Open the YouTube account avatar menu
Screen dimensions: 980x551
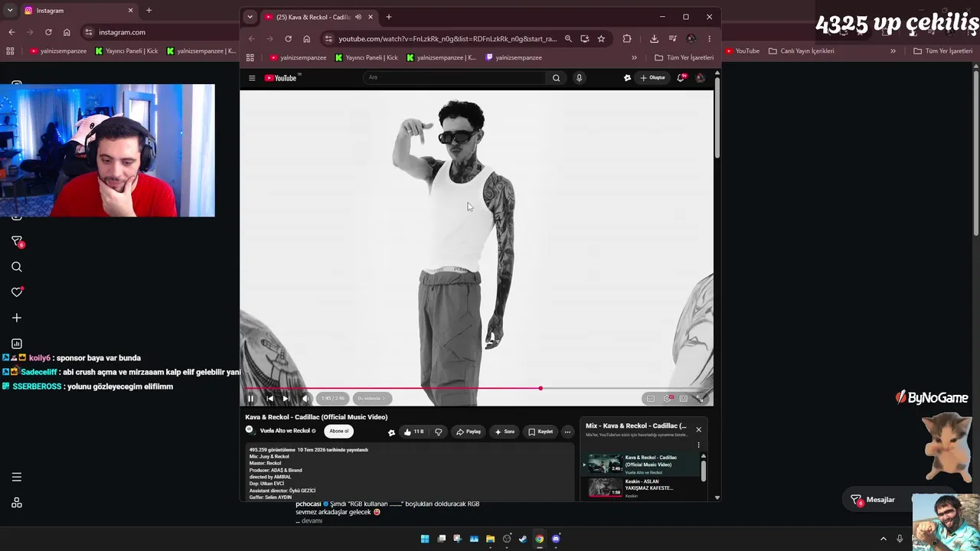click(x=700, y=77)
